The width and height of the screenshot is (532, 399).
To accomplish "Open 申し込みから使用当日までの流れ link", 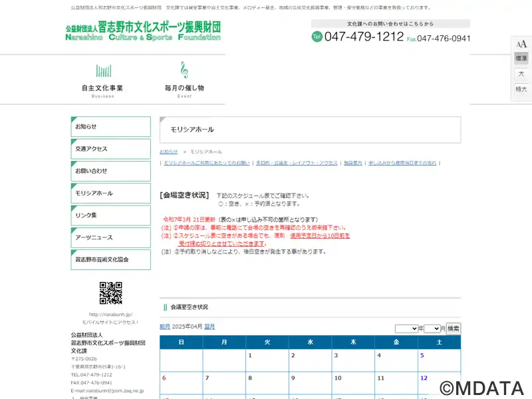I will tap(402, 163).
